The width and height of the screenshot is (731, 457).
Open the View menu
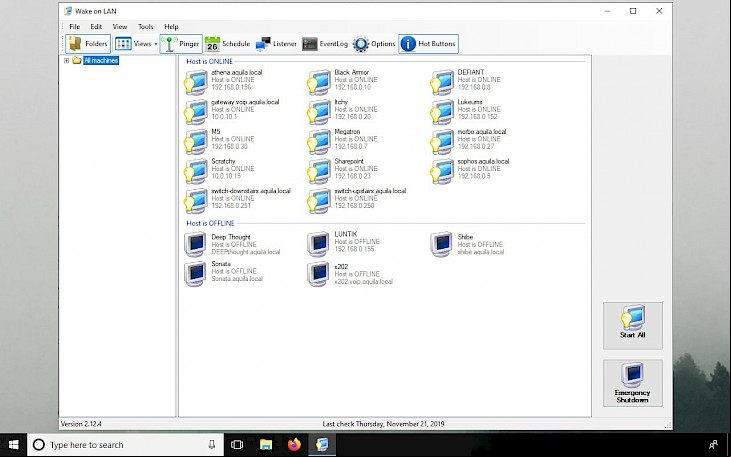click(x=120, y=27)
